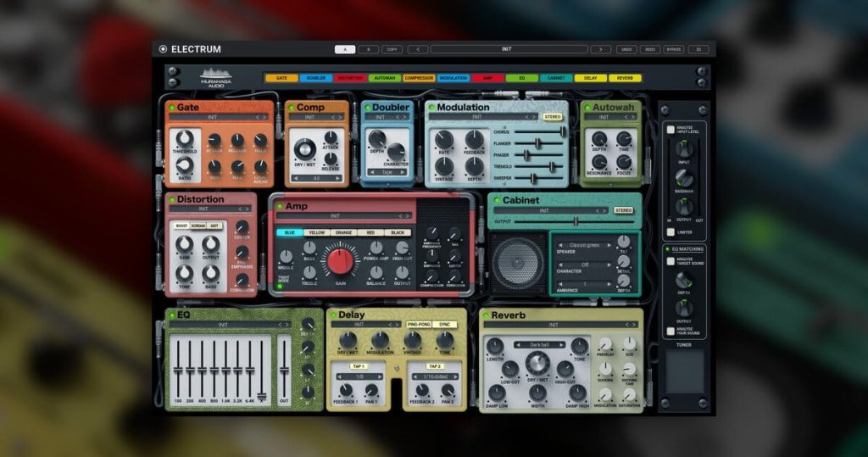
Task: Click the Delay Vintage knob
Action: coord(413,340)
